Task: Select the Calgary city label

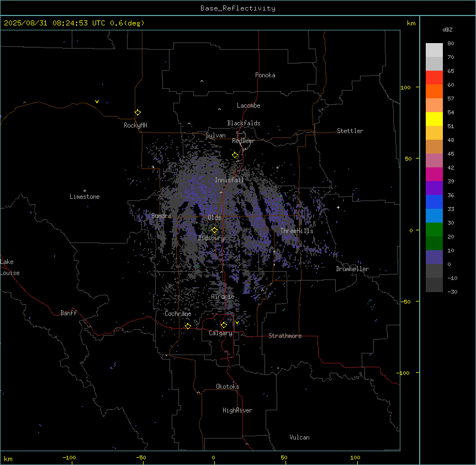Action: (x=221, y=333)
